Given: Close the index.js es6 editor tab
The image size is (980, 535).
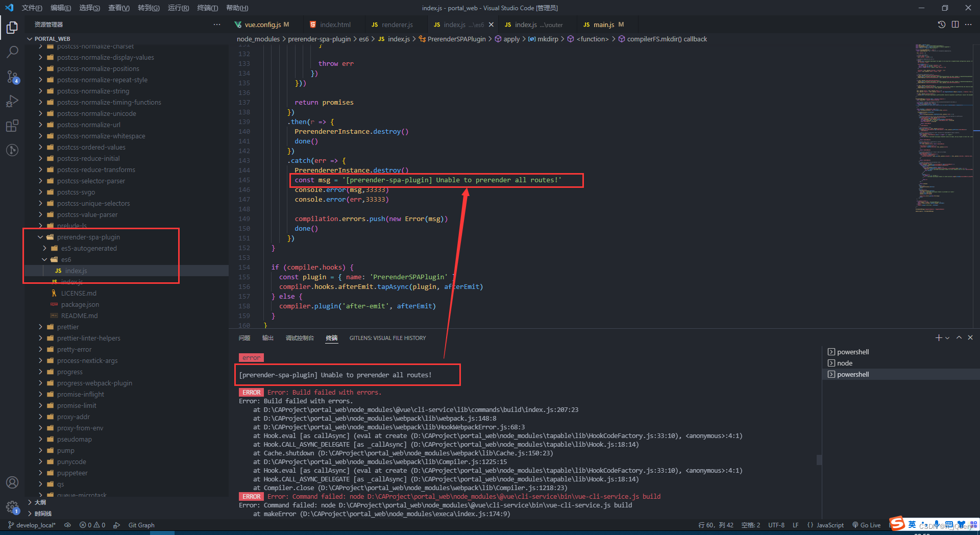Looking at the screenshot, I should click(x=491, y=25).
